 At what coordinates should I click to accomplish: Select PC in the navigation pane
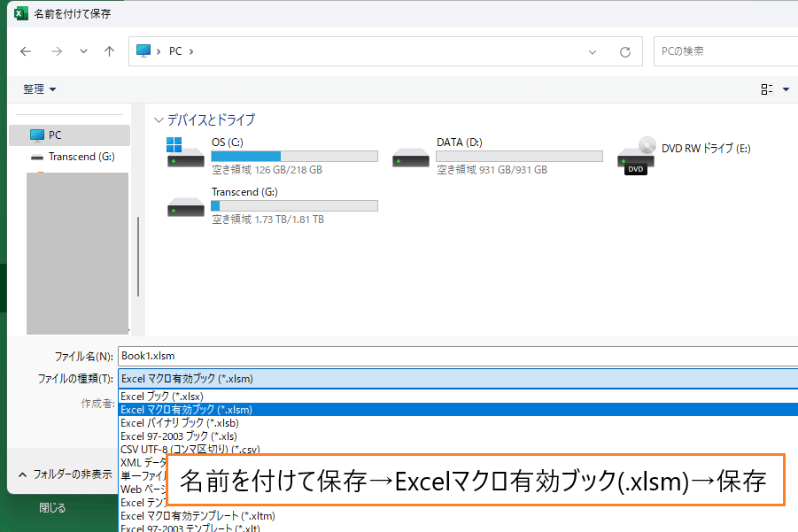[x=70, y=135]
